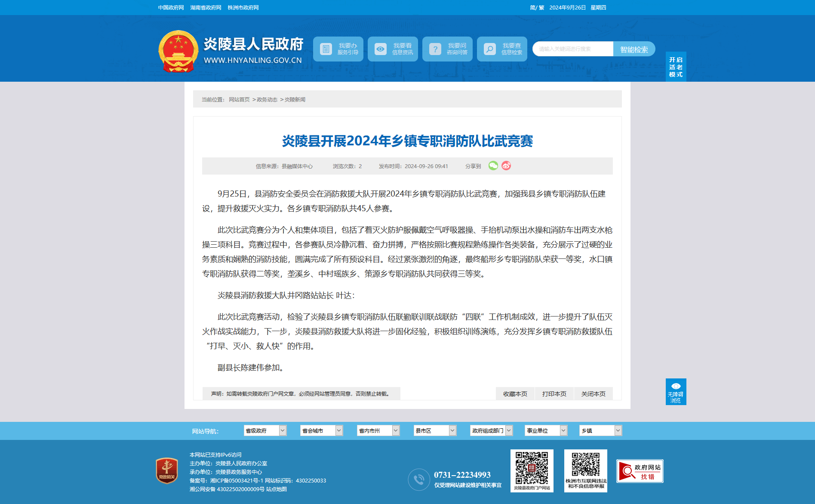
Task: Click the keyword search input field
Action: pos(573,49)
